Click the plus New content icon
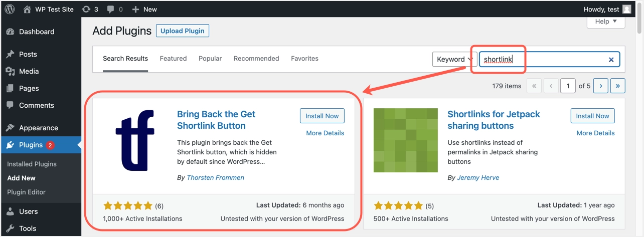The height and width of the screenshot is (237, 644). coord(135,9)
